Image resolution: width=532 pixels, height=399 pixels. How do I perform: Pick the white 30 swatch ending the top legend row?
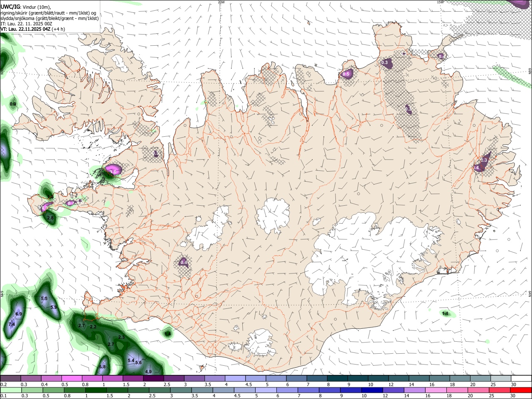(521, 379)
